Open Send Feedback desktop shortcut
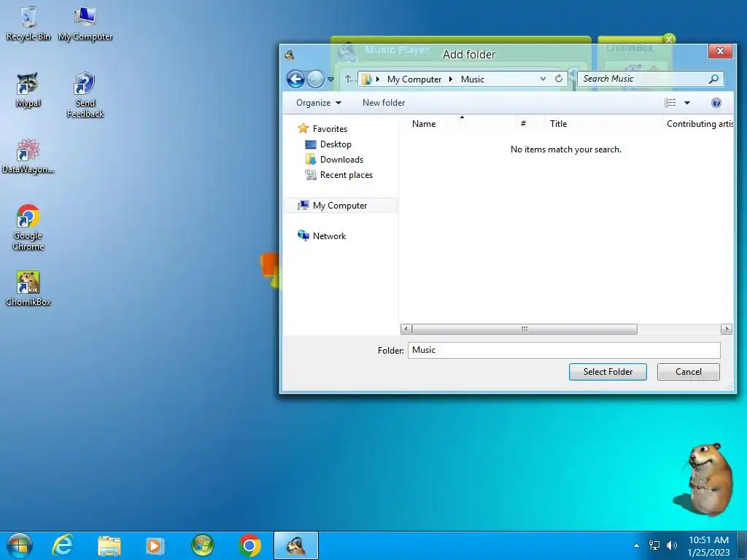 click(85, 94)
